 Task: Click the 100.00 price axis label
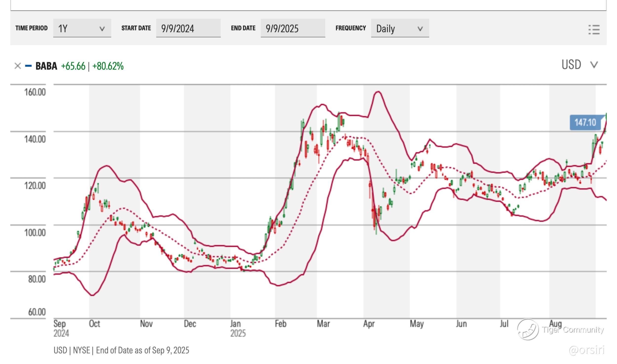pos(35,233)
